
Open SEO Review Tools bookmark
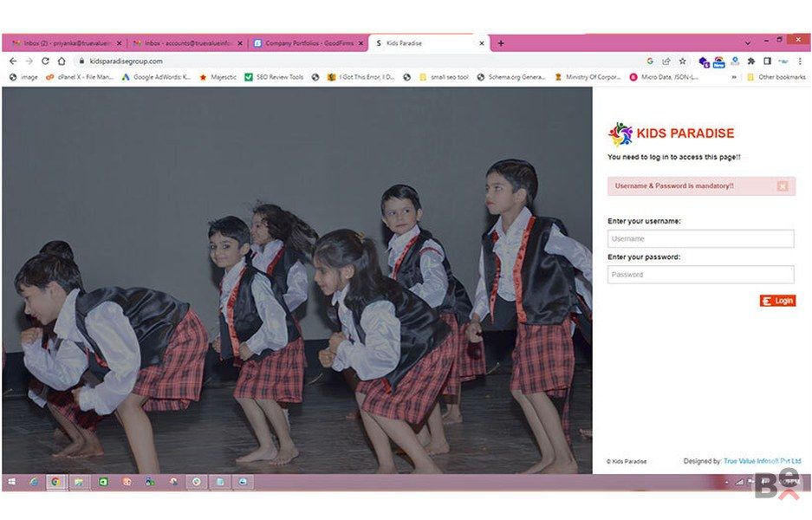pos(274,77)
